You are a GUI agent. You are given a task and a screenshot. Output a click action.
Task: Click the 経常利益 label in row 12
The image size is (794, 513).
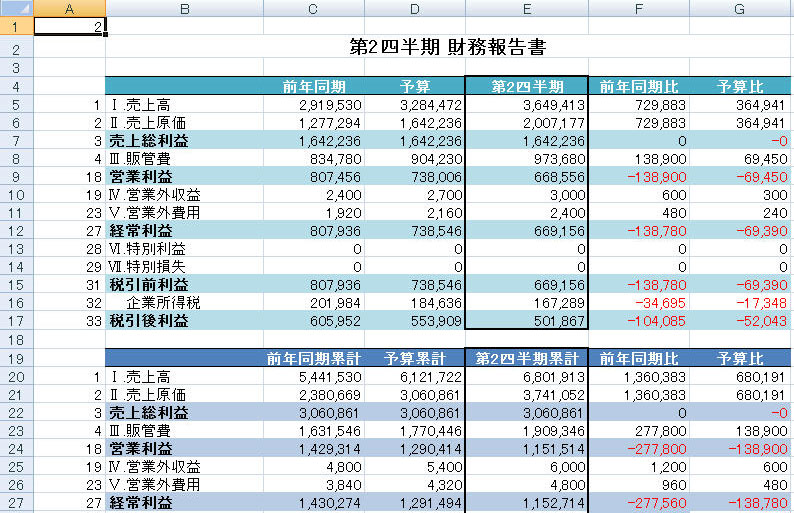(x=141, y=231)
